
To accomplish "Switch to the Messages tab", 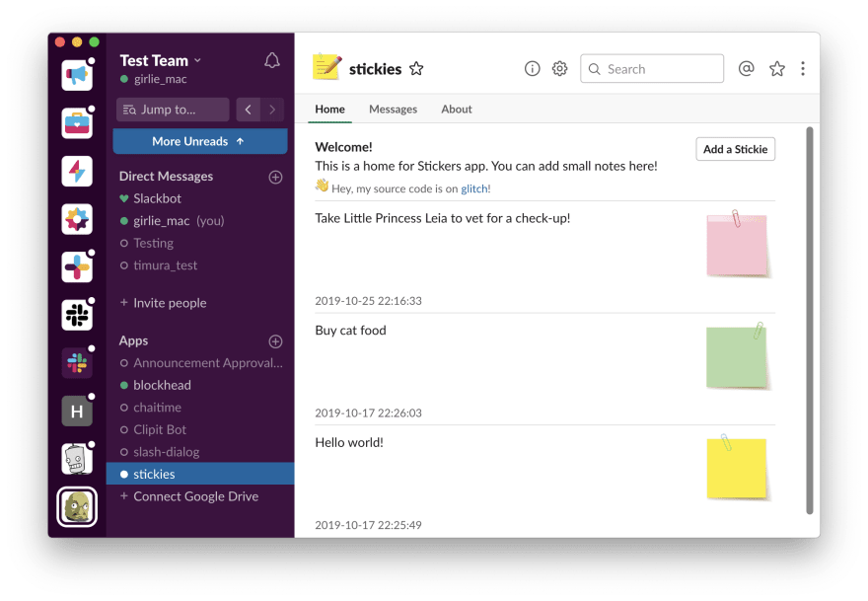I will point(393,110).
